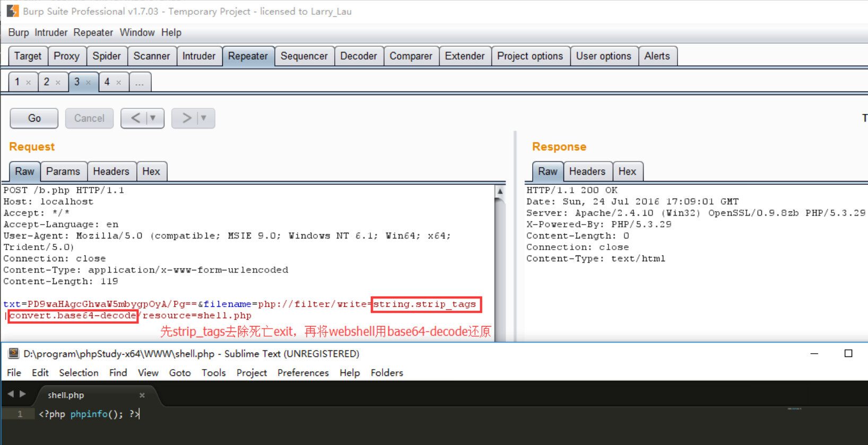This screenshot has height=445, width=868.
Task: Select Repeater request tab 2
Action: pos(47,82)
